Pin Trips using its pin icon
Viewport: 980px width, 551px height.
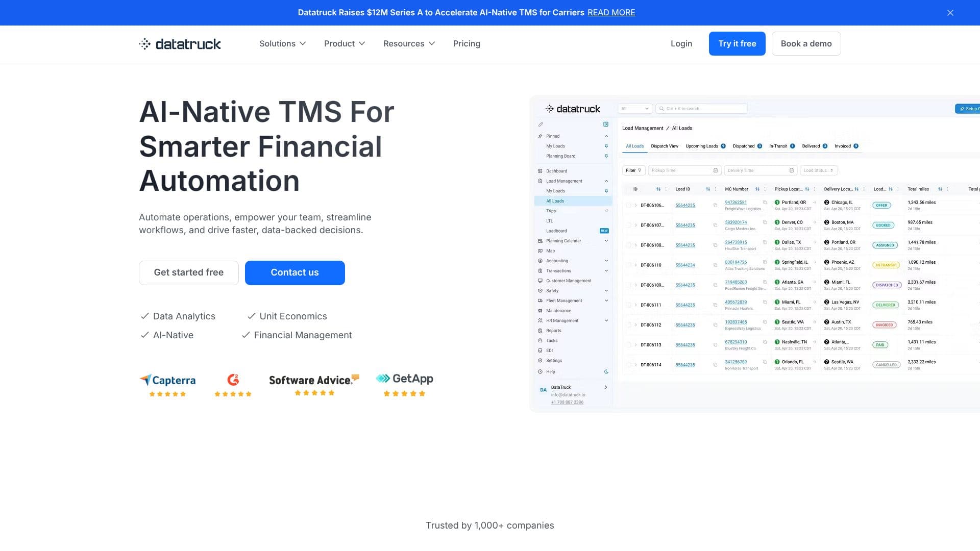[x=606, y=211]
